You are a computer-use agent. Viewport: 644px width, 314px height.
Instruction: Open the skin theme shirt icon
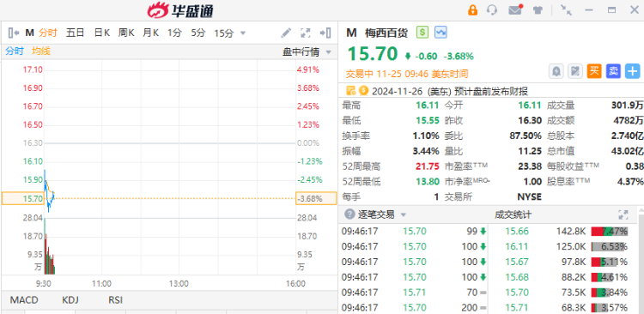[x=538, y=10]
